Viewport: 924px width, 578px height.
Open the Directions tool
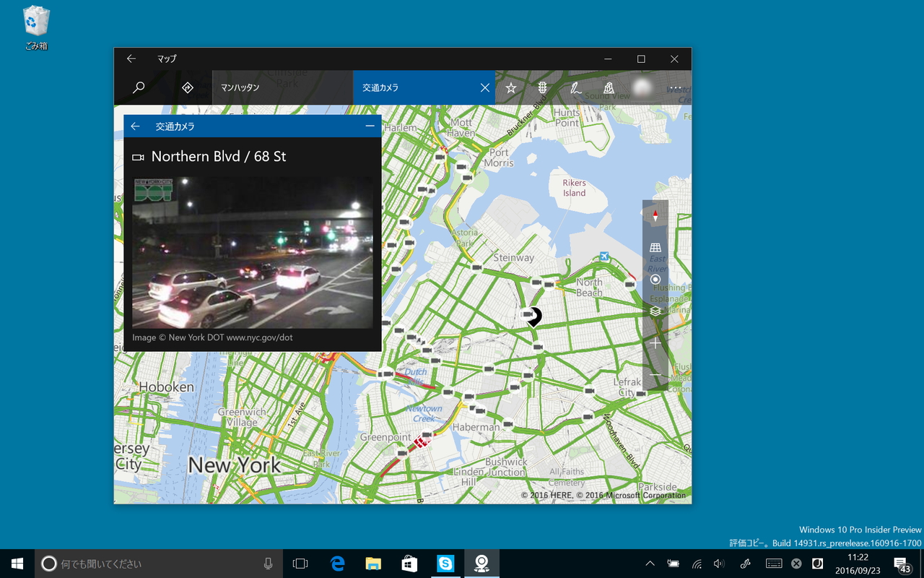tap(188, 87)
